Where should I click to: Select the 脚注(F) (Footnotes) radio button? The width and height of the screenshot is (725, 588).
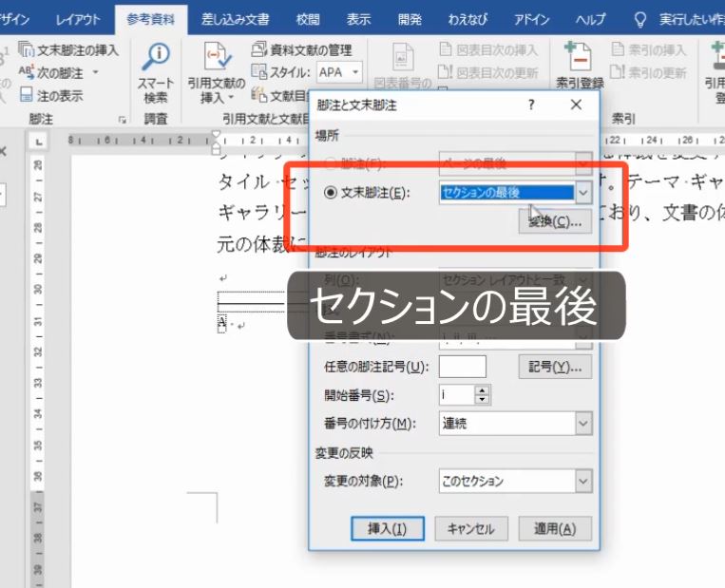pyautogui.click(x=330, y=163)
